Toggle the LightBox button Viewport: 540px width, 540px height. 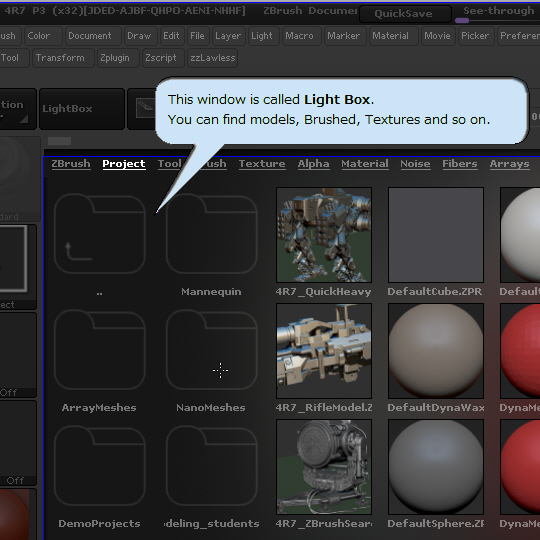tap(82, 109)
